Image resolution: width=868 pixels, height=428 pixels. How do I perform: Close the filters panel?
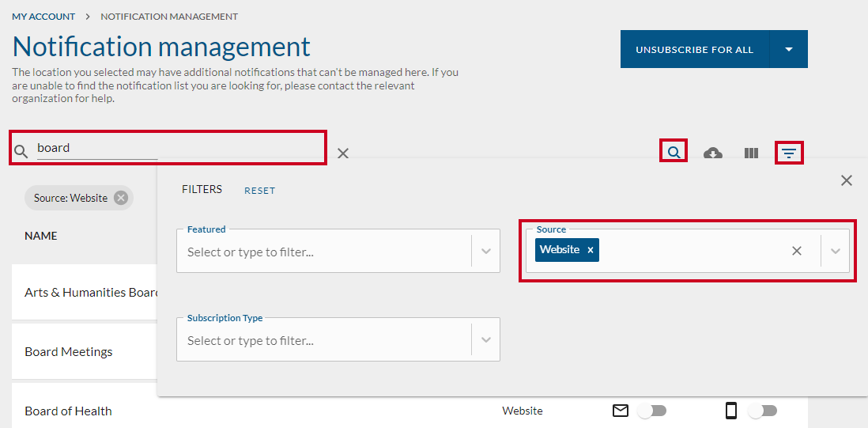(847, 180)
